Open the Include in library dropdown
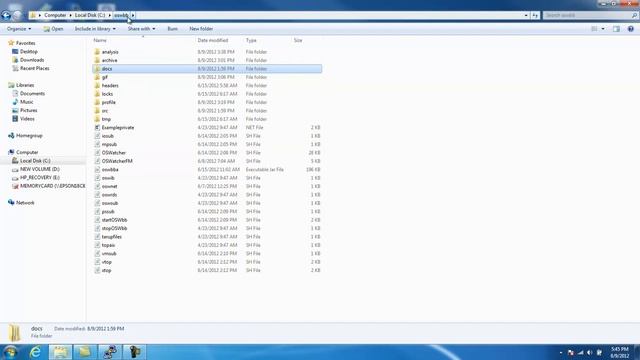Viewport: 640px width, 360px height. pos(95,29)
